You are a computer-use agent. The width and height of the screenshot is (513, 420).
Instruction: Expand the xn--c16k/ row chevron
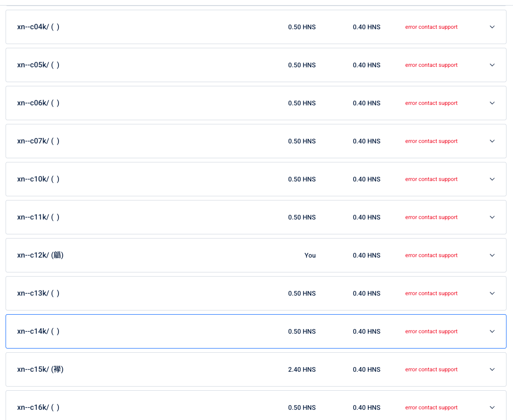pyautogui.click(x=492, y=407)
